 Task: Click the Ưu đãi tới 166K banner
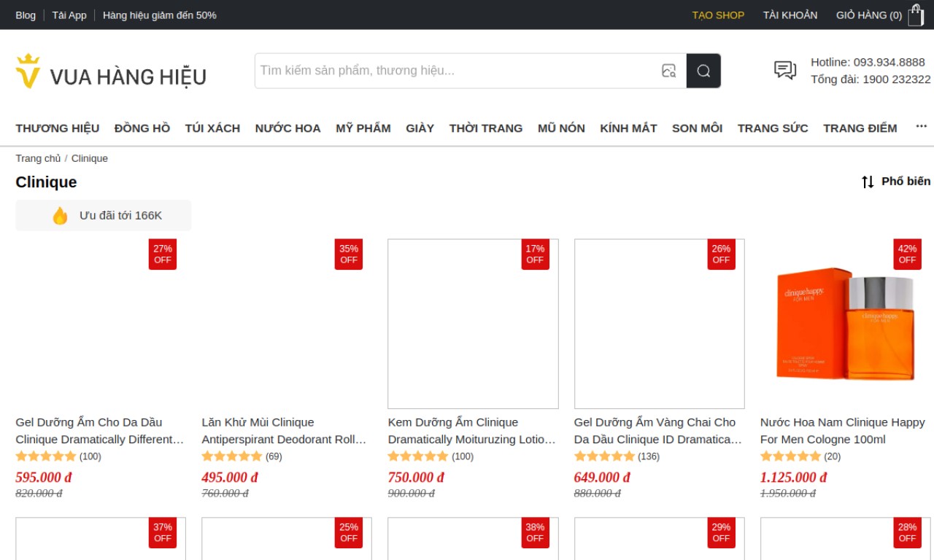[x=104, y=216]
